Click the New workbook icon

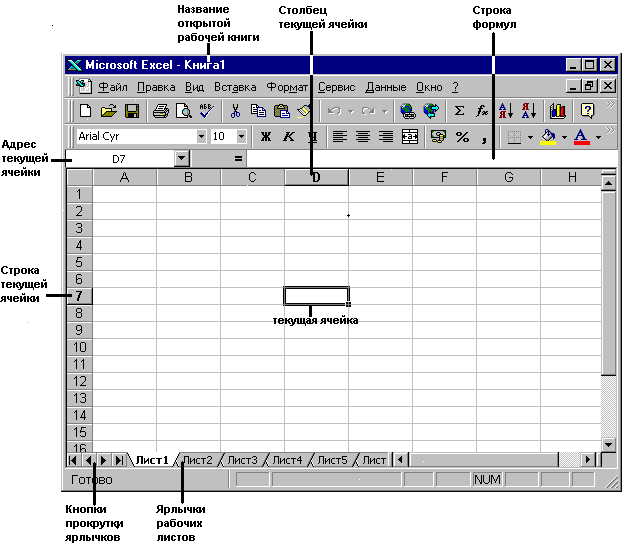(85, 111)
